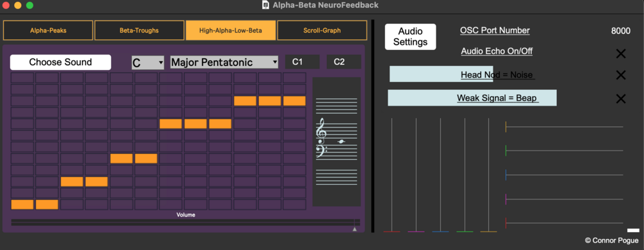
Task: Switch to the Alpha-Peaks tab
Action: (x=48, y=30)
